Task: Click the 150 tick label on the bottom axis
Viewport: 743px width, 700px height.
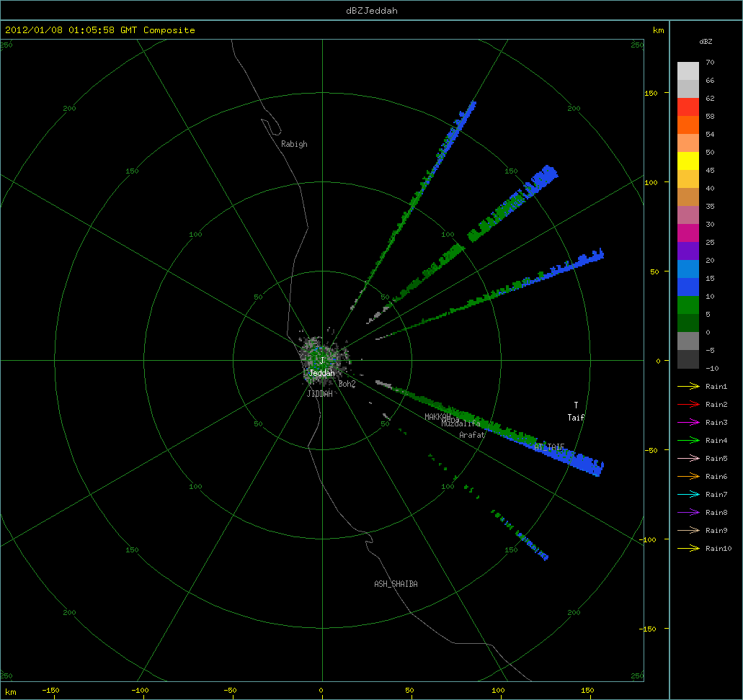Action: coord(587,690)
